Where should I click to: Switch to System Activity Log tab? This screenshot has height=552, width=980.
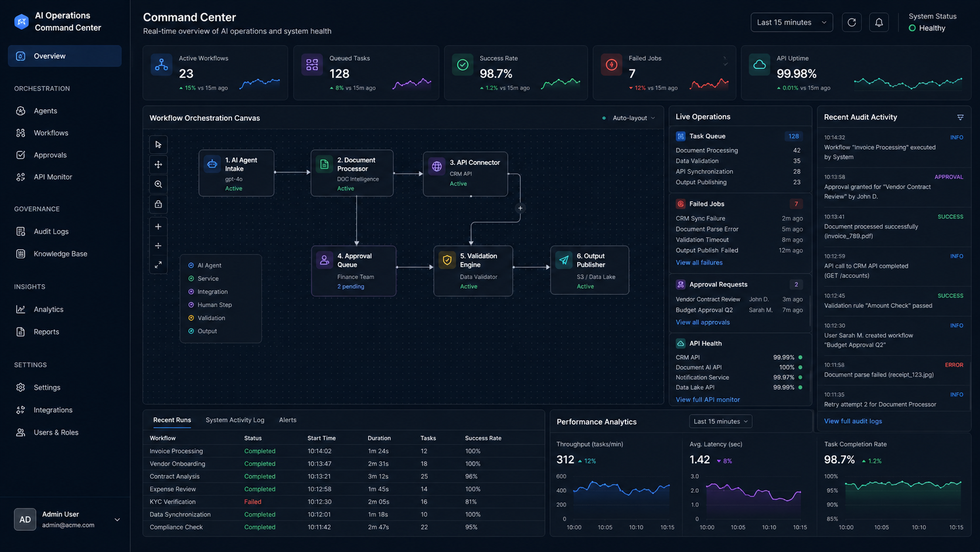(235, 420)
